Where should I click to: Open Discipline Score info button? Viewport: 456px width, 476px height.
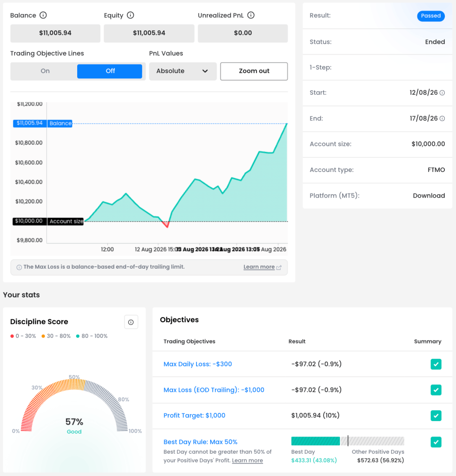pyautogui.click(x=131, y=322)
